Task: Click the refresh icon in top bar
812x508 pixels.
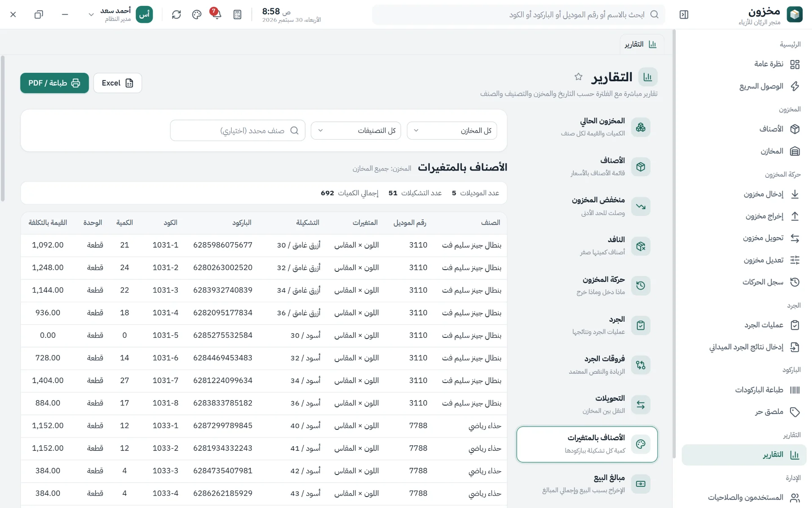Action: 176,15
